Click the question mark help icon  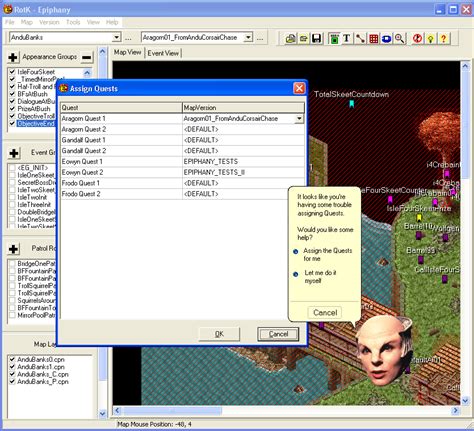pos(443,39)
